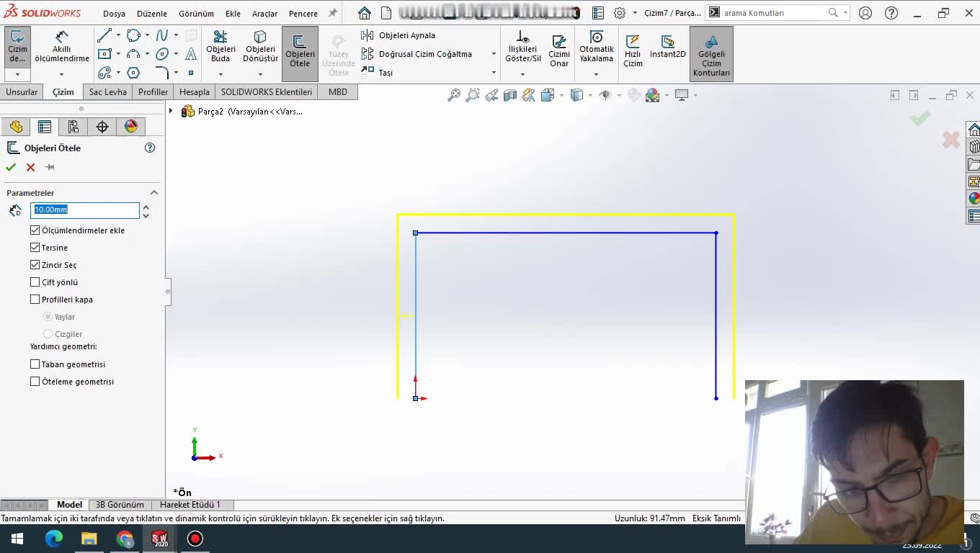Open Otomatik Yakalama dropdown arrow
Screen dimensions: 980x553
click(x=596, y=74)
